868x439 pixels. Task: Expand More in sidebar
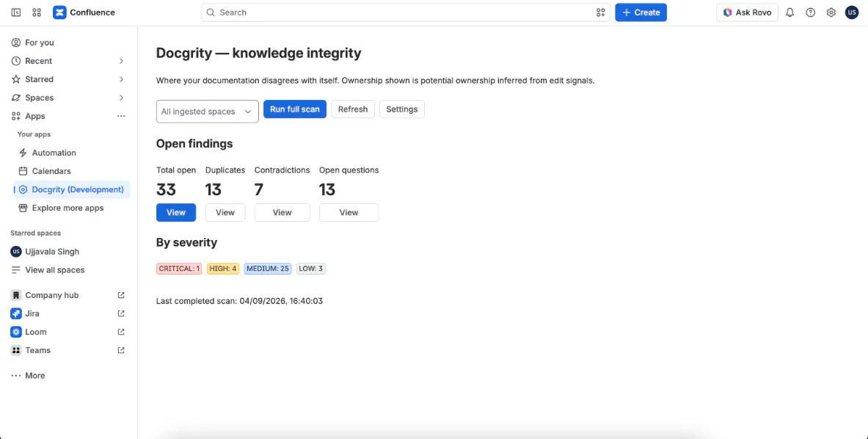click(x=35, y=375)
